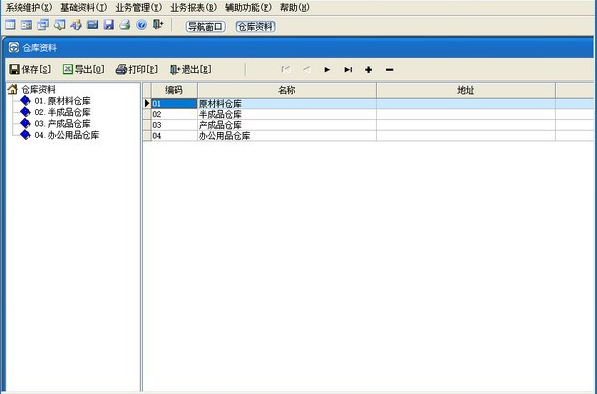Go to previous record arrow

306,70
